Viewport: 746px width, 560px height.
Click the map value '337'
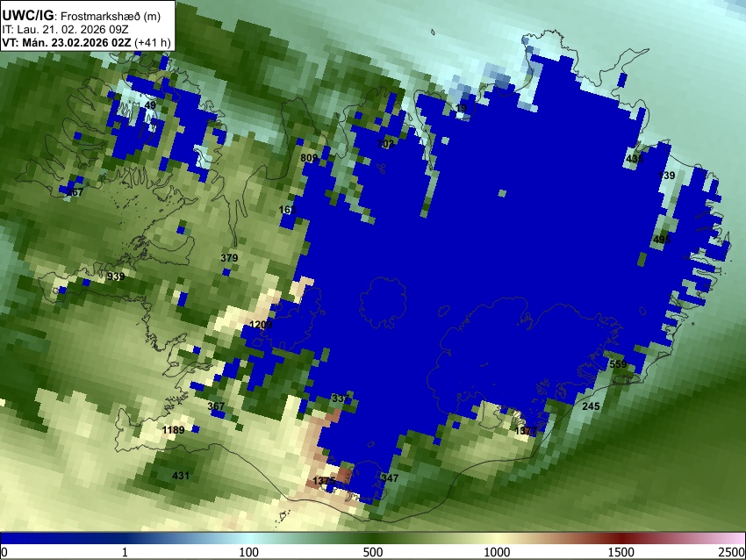341,398
